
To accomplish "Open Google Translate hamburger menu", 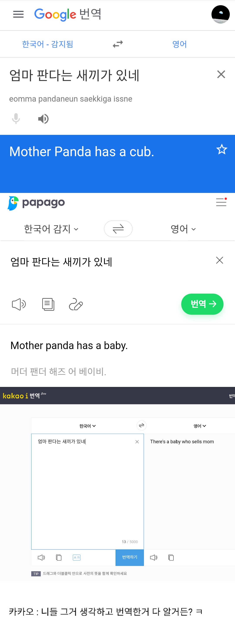I will pos(18,15).
